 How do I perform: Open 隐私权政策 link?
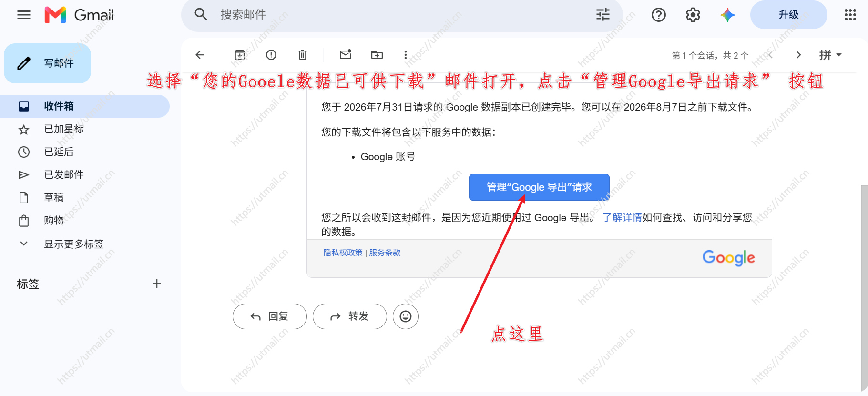tap(343, 253)
